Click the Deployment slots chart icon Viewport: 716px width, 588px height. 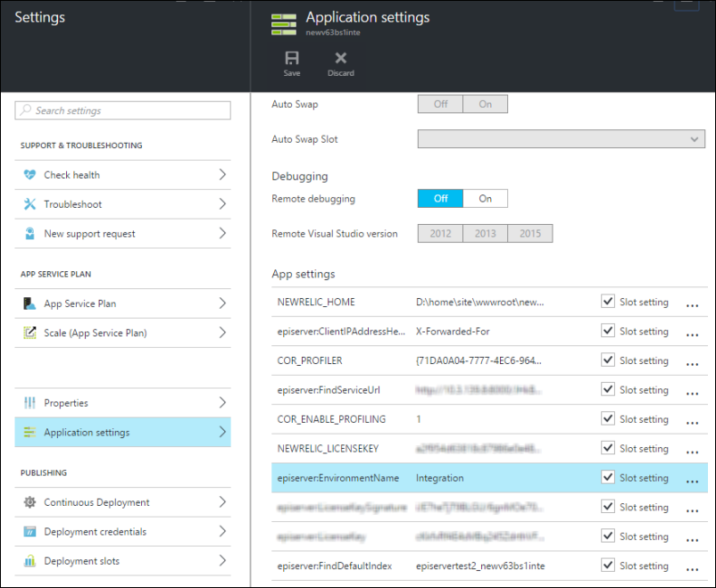click(29, 561)
